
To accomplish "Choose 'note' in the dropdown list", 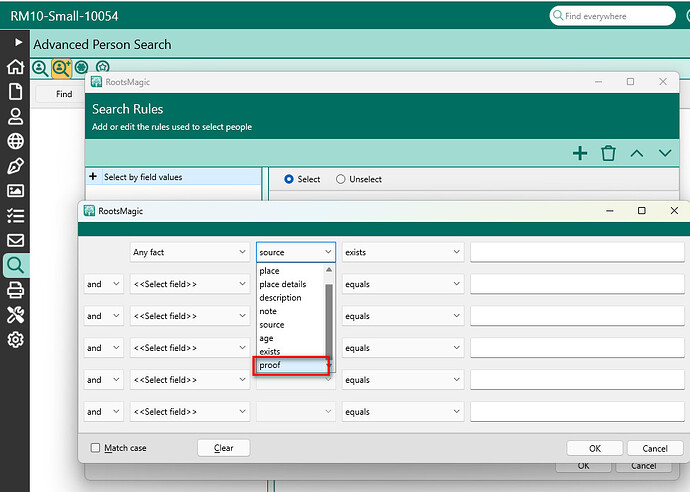I will click(291, 311).
